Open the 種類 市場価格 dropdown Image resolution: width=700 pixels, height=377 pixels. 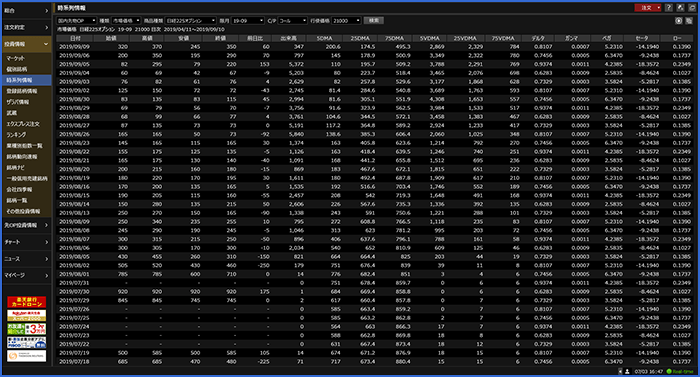pyautogui.click(x=126, y=21)
